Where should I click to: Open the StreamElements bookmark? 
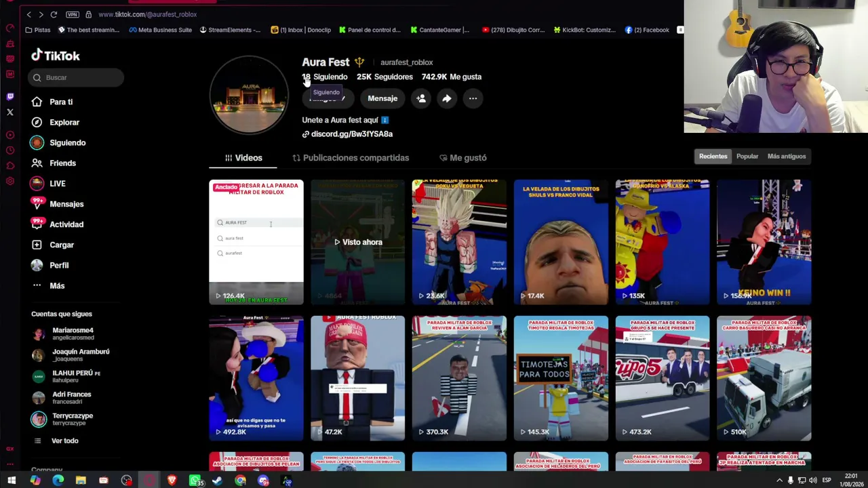(x=230, y=30)
